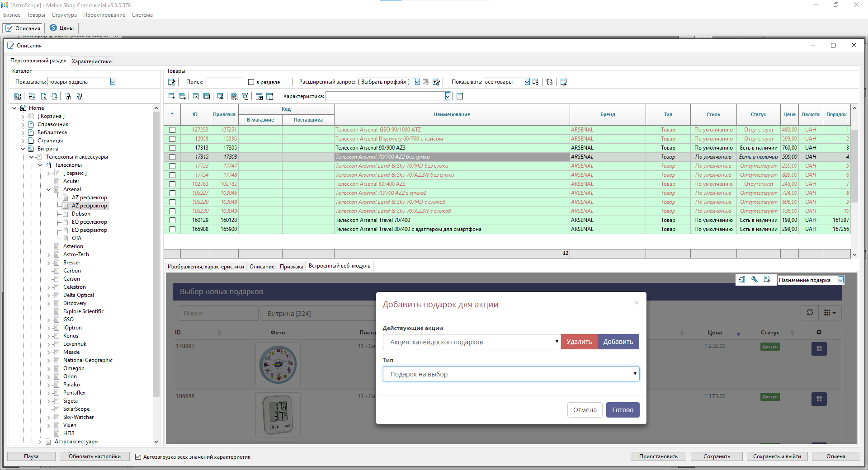Check the row for Телескоп Arsenal 90/900 AZ3
Image resolution: width=868 pixels, height=470 pixels.
click(172, 148)
